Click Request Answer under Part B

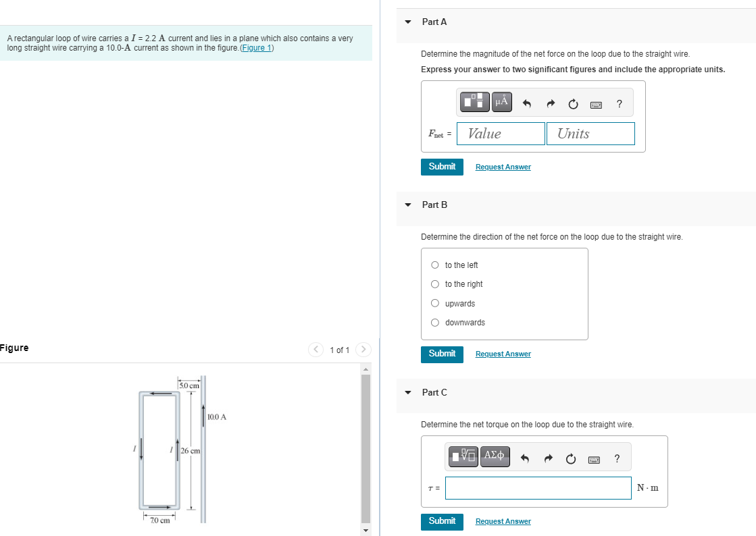coord(503,354)
